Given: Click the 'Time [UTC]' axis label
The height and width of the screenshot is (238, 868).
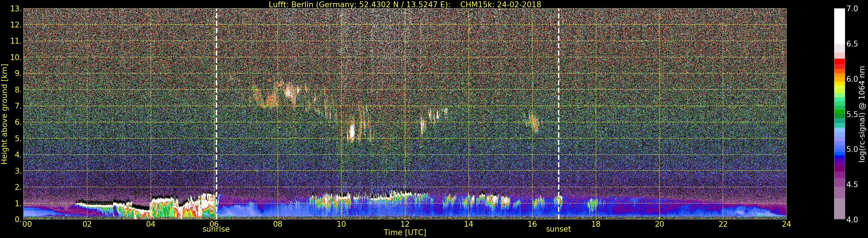Looking at the screenshot, I should (x=405, y=232).
